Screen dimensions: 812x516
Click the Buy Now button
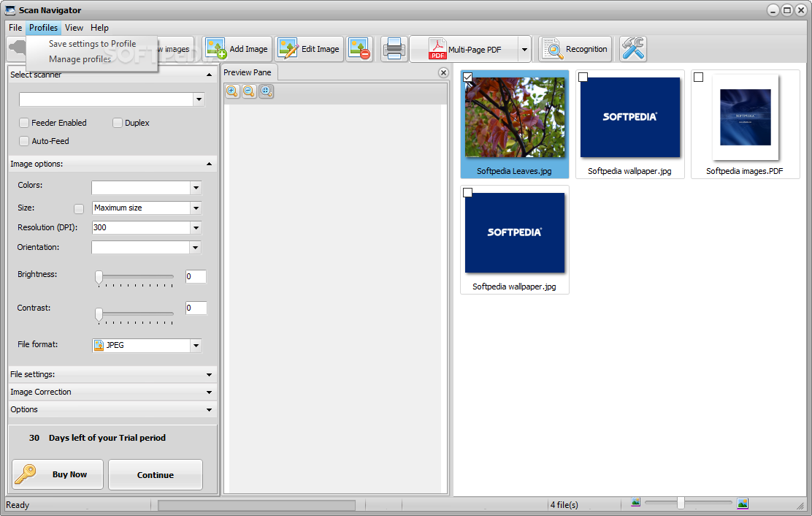(58, 474)
